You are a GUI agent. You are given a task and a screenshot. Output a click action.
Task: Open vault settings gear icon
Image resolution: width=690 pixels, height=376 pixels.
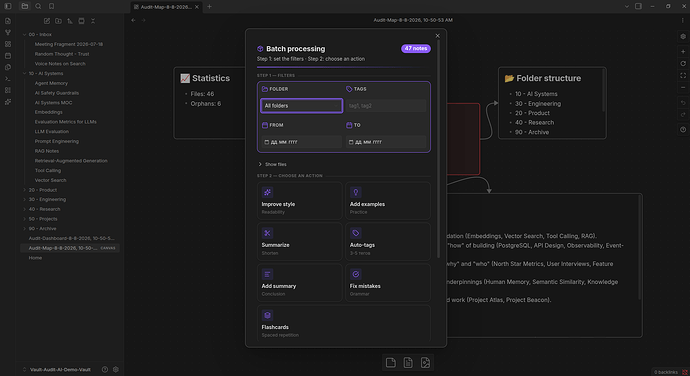click(116, 369)
